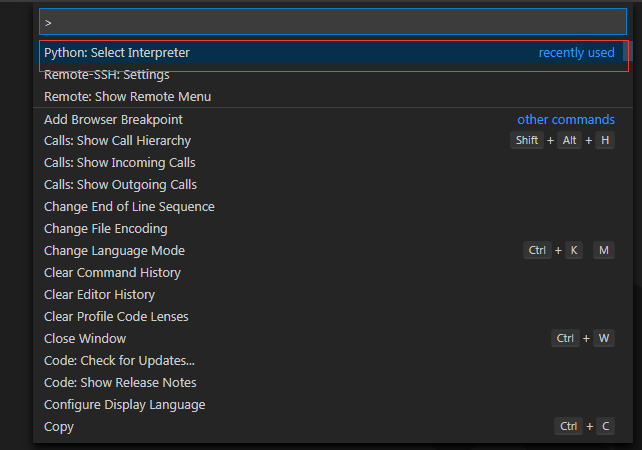Select Python: Select Interpreter command
This screenshot has height=450, width=642.
click(332, 52)
